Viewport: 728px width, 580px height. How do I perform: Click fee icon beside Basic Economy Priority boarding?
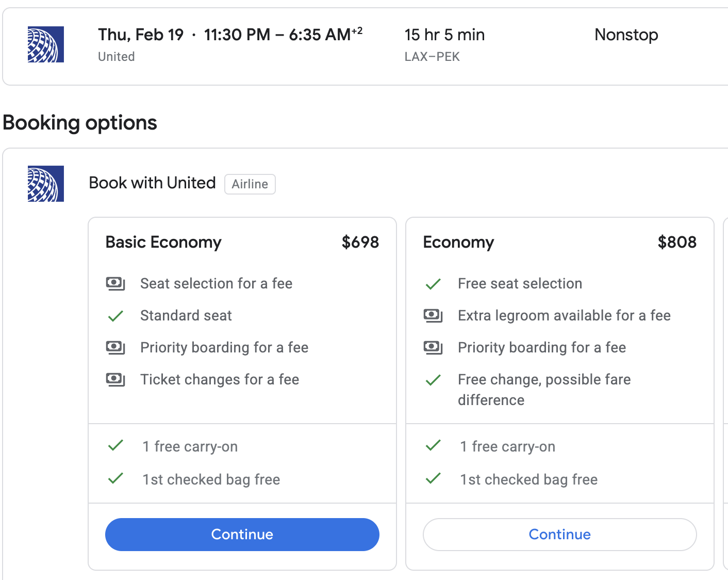pos(115,347)
